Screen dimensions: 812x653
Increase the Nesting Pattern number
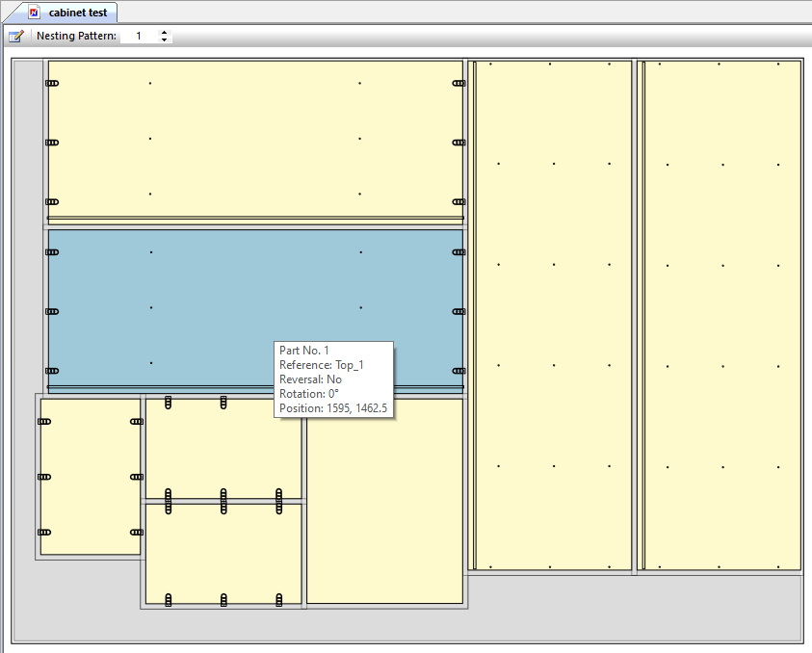(164, 33)
